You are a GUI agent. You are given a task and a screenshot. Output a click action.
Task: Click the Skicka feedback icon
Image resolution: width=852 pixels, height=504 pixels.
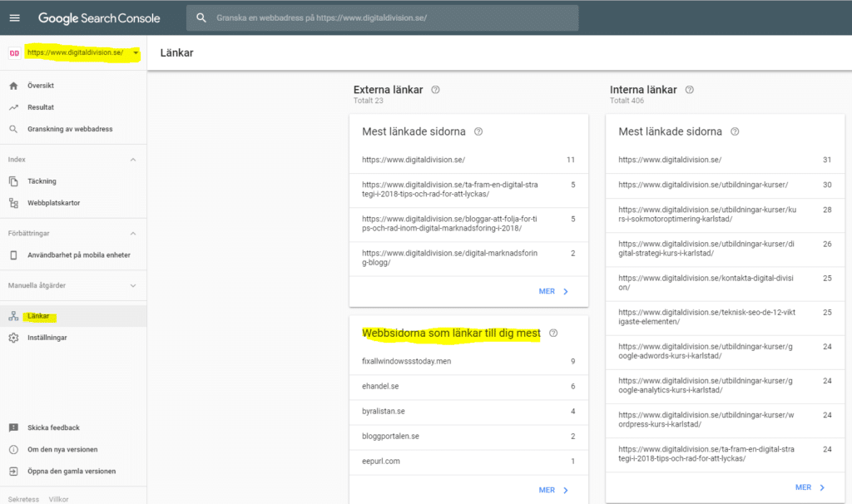pyautogui.click(x=13, y=428)
